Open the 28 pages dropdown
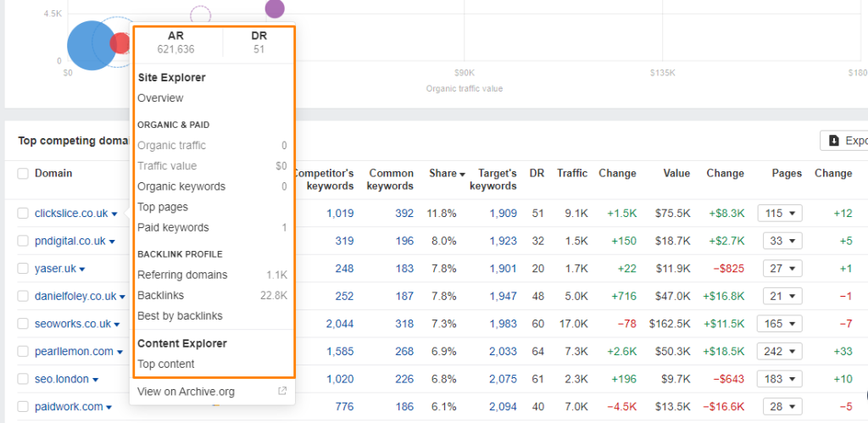This screenshot has width=868, height=423. [782, 407]
